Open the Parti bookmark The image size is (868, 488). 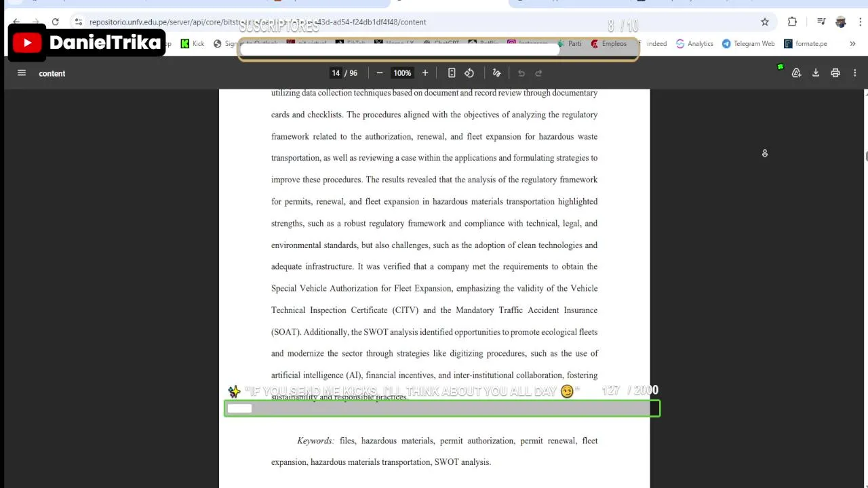pyautogui.click(x=569, y=43)
